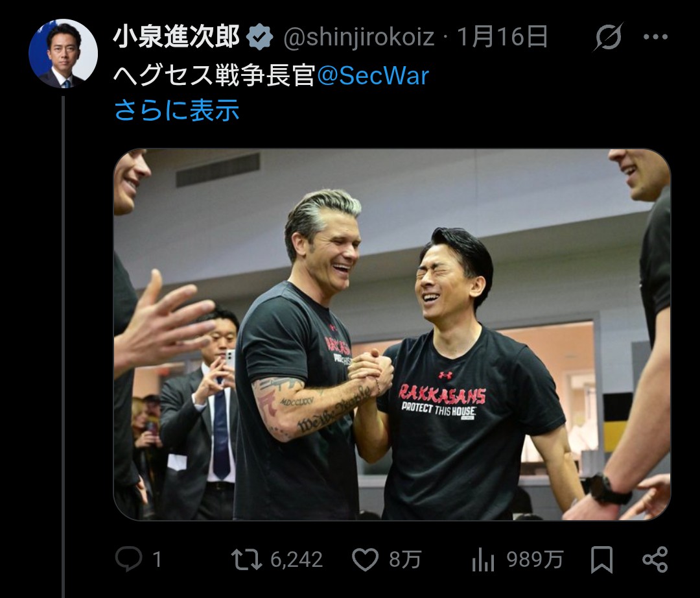The image size is (700, 598).
Task: Expand the post with さらに表示
Action: tap(177, 110)
